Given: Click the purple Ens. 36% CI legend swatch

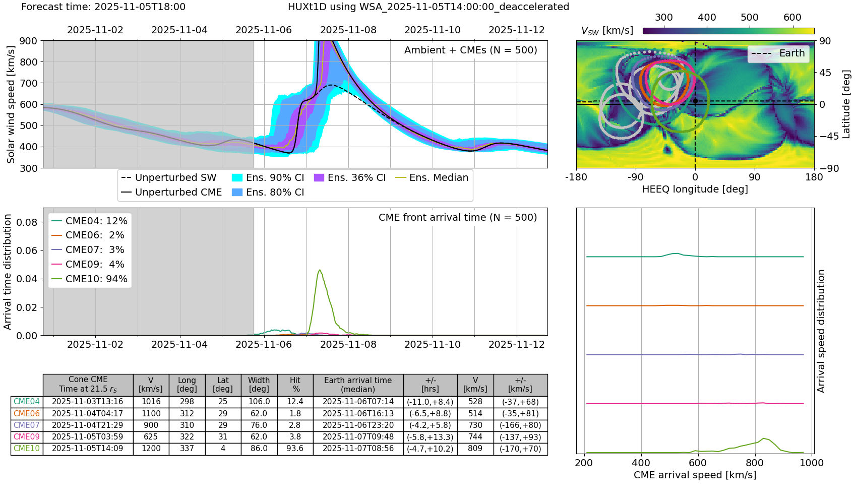Looking at the screenshot, I should (x=319, y=178).
